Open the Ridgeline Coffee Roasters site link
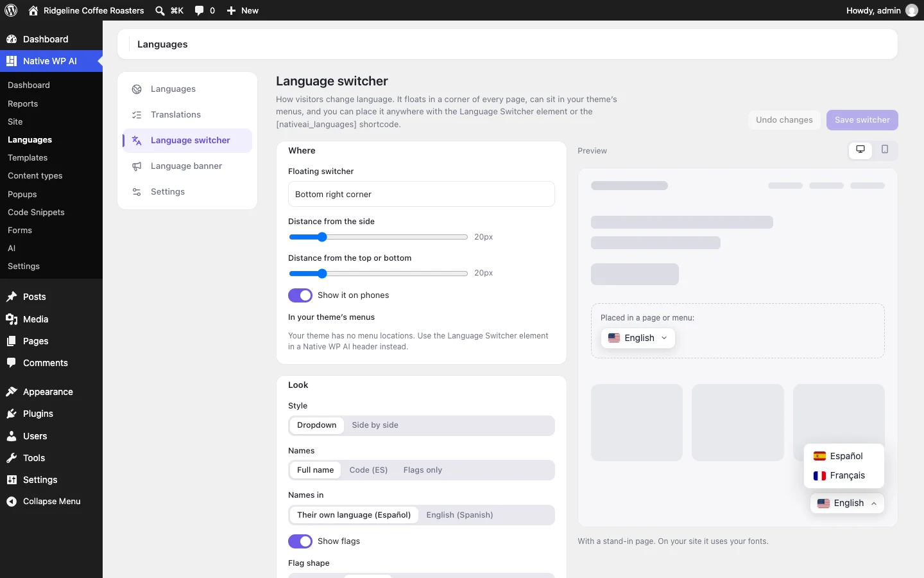 (x=87, y=10)
